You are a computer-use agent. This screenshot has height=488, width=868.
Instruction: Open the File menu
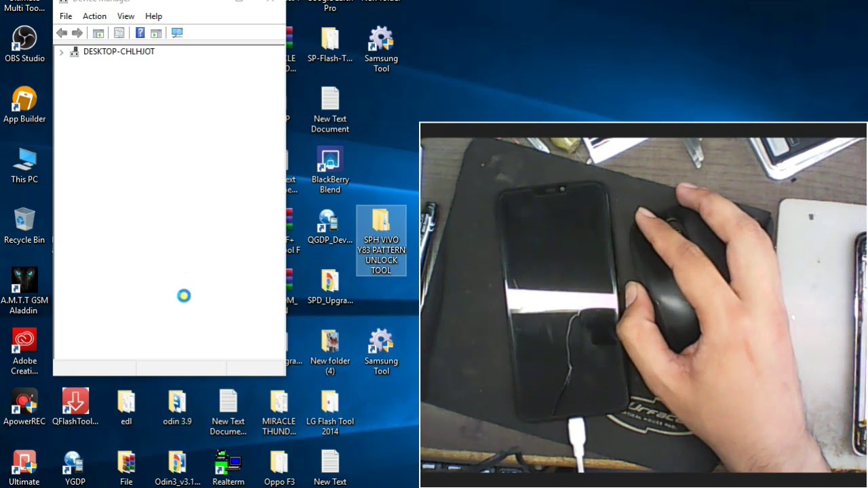(x=66, y=16)
